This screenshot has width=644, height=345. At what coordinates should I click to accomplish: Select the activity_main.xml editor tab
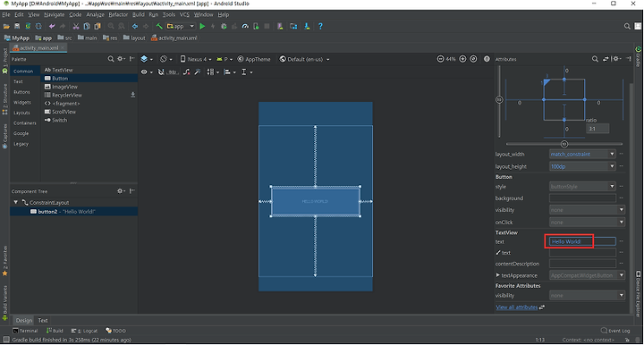[x=38, y=48]
